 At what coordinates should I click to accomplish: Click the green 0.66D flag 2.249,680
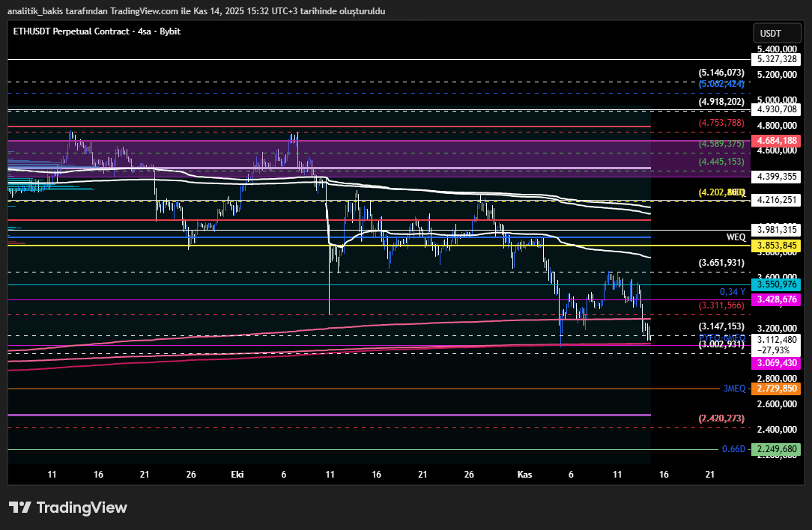point(777,450)
